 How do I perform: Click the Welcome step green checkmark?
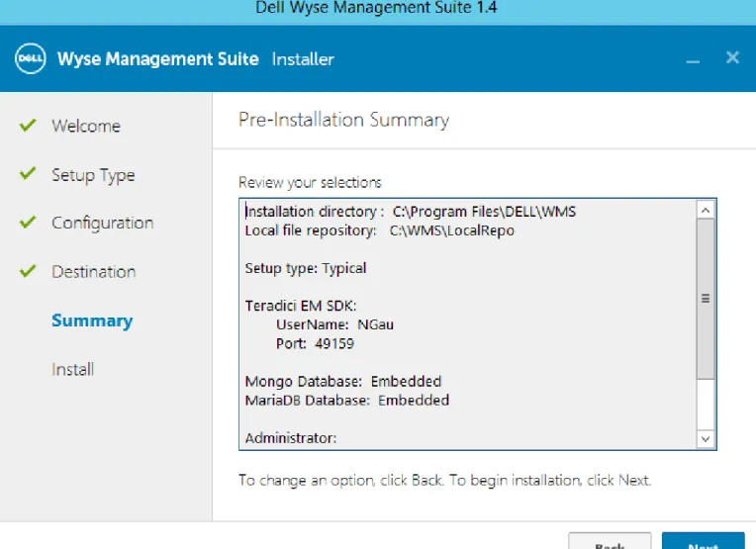coord(28,125)
